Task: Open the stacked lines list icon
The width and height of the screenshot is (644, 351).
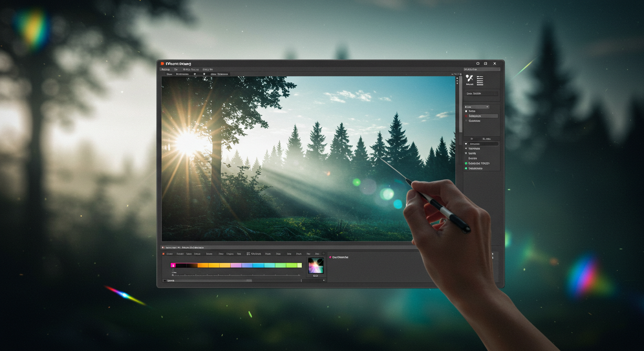Action: coord(480,81)
